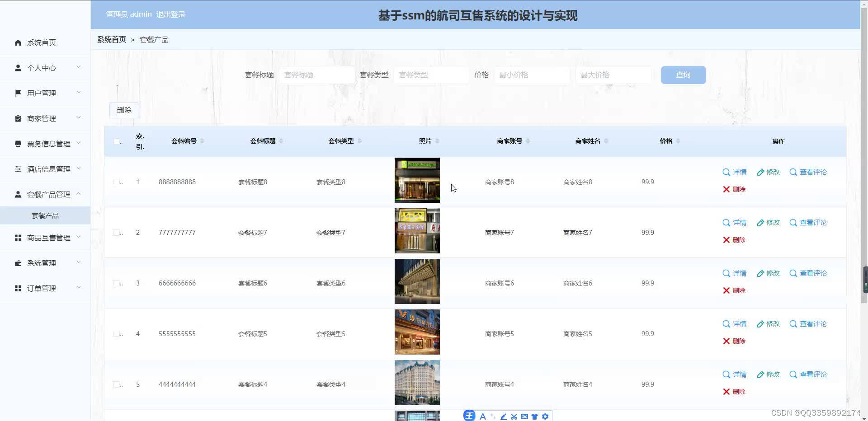Viewport: 868px width, 421px height.
Task: Click the red X delete icon in row 1
Action: pyautogui.click(x=726, y=189)
